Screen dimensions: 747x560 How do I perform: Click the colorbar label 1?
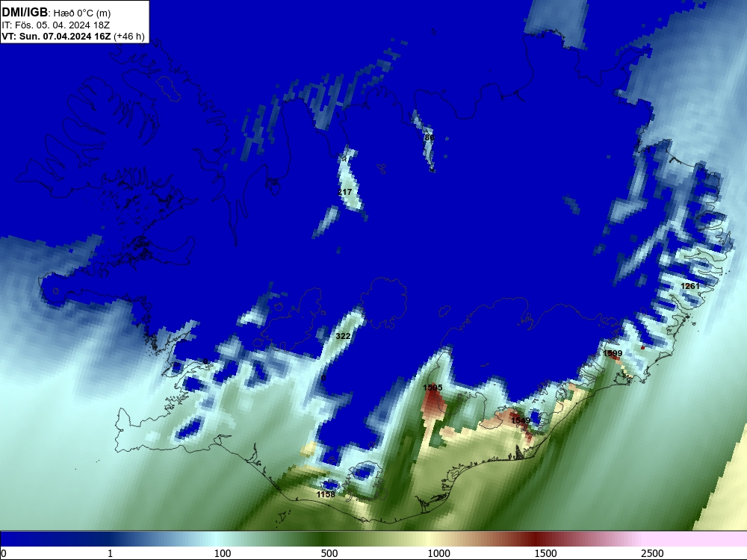pyautogui.click(x=110, y=553)
